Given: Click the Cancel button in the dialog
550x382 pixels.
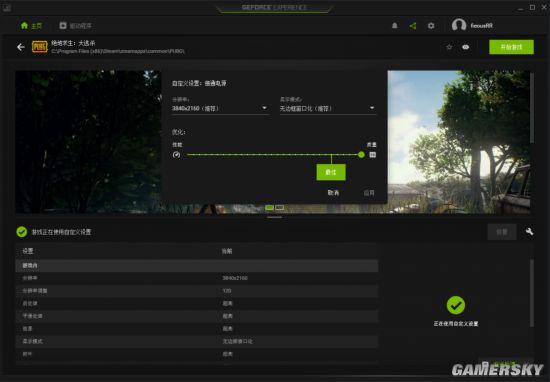Looking at the screenshot, I should click(333, 193).
